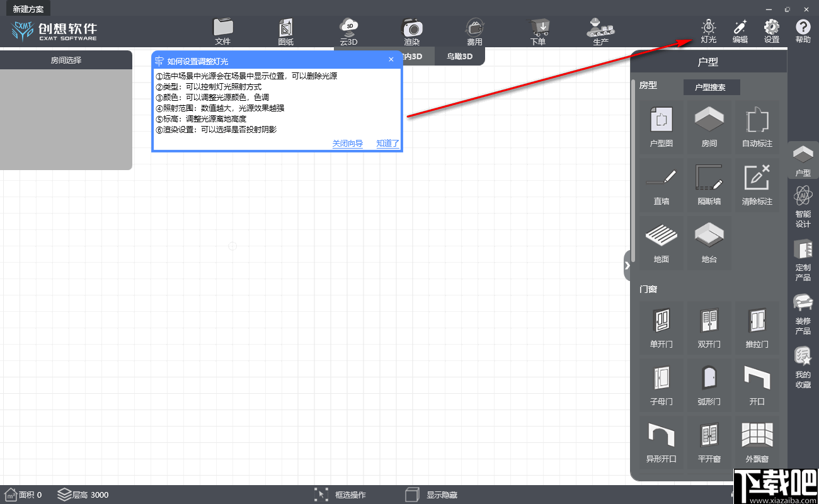Click the 门窗 section heading
The image size is (819, 504).
[648, 289]
